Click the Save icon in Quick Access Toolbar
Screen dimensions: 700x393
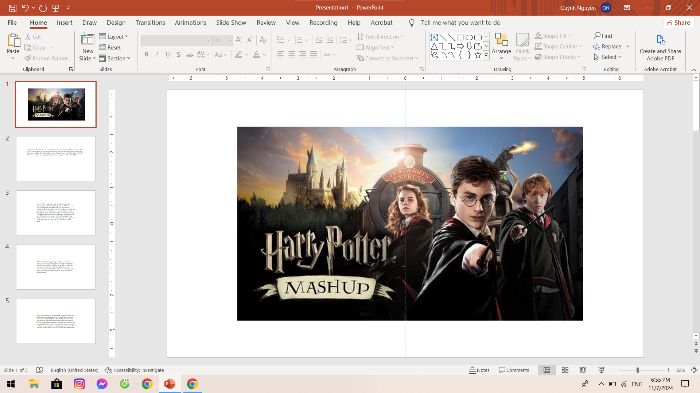pos(12,8)
